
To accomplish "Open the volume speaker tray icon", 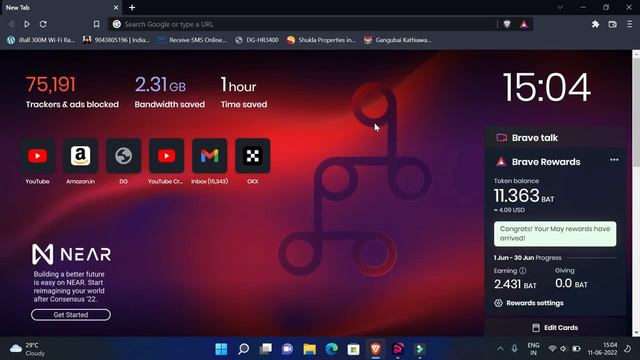I will 564,349.
